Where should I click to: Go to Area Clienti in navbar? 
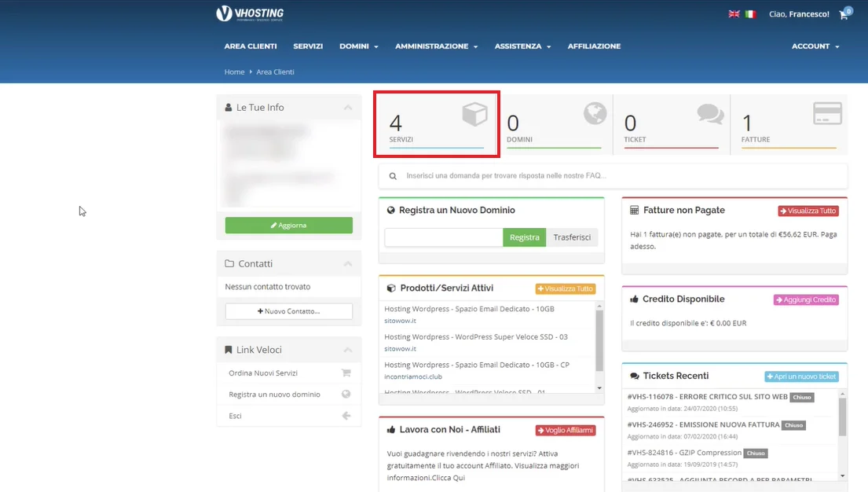tap(251, 46)
